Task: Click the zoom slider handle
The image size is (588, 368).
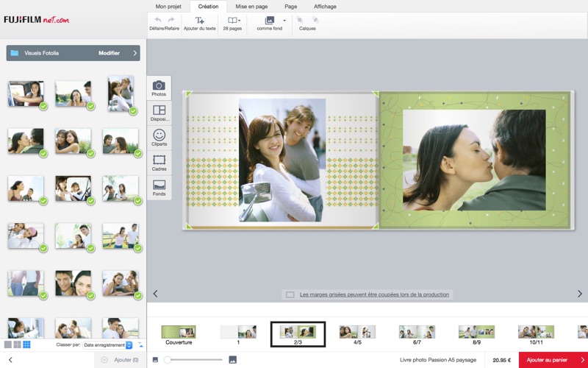Action: tap(168, 360)
